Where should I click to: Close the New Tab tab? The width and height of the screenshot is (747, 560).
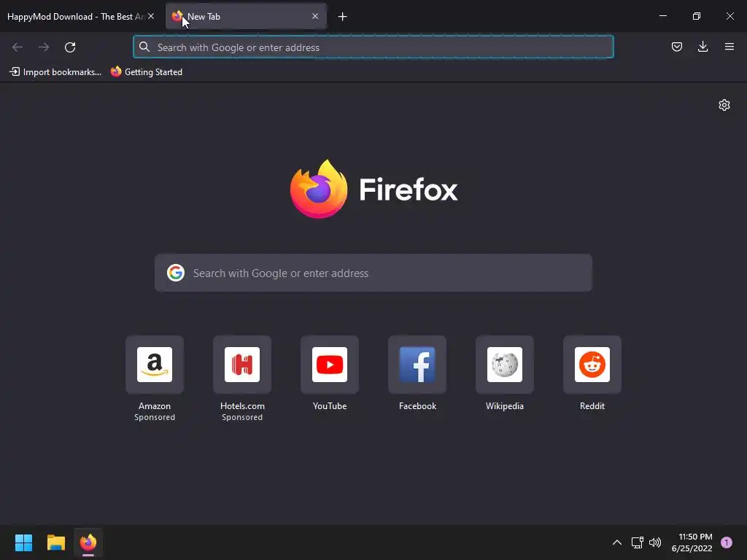pos(315,16)
